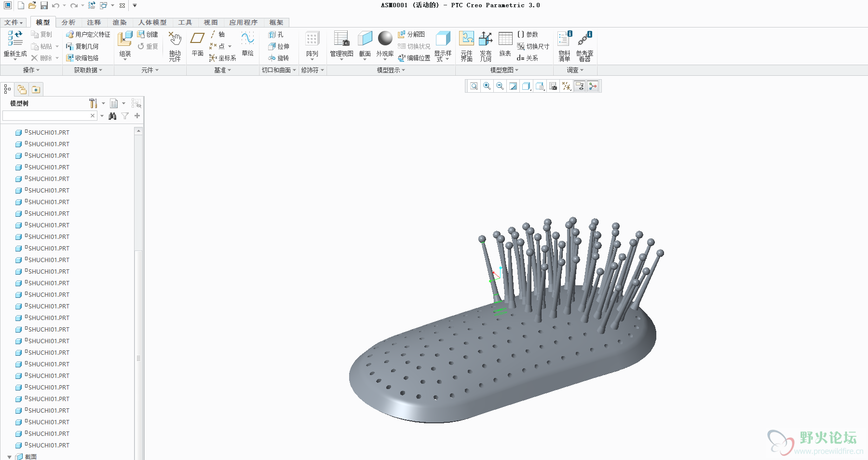868x460 pixels.
Task: Open saved orientations in graphics toolbar
Action: [540, 86]
